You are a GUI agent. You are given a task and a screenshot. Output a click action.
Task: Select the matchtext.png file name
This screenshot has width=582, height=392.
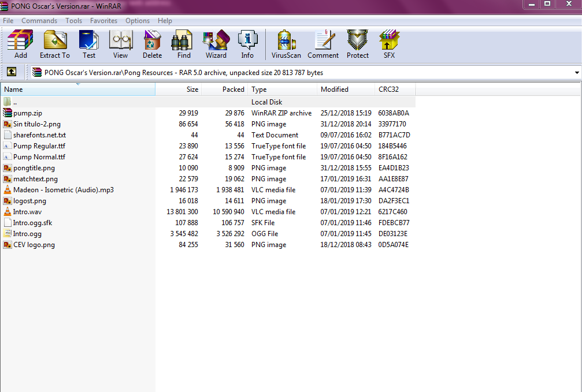(36, 179)
